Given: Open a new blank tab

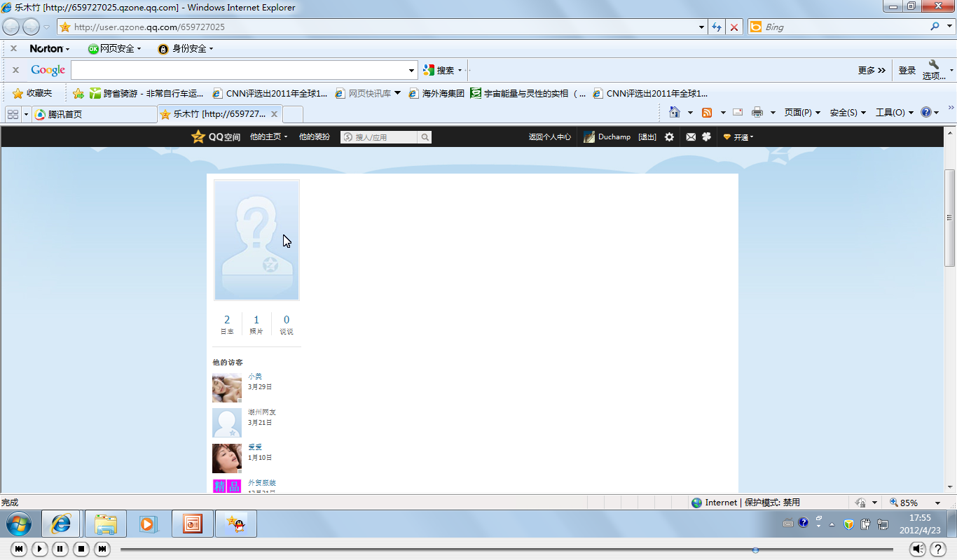Looking at the screenshot, I should 293,114.
